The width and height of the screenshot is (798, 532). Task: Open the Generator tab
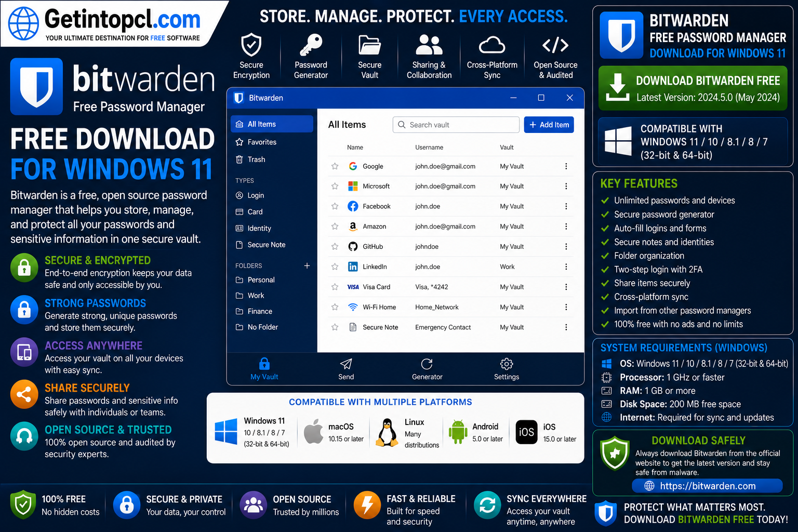point(427,369)
